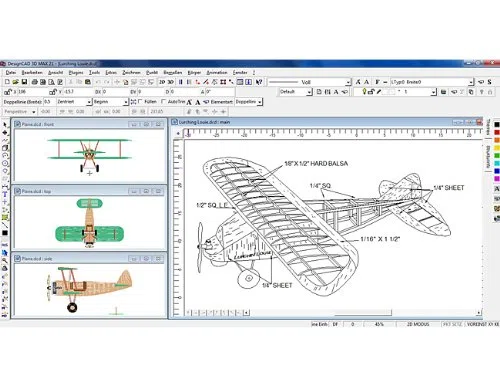The width and height of the screenshot is (500, 385).
Task: Open the Perspektive view dropdown
Action: (x=33, y=112)
